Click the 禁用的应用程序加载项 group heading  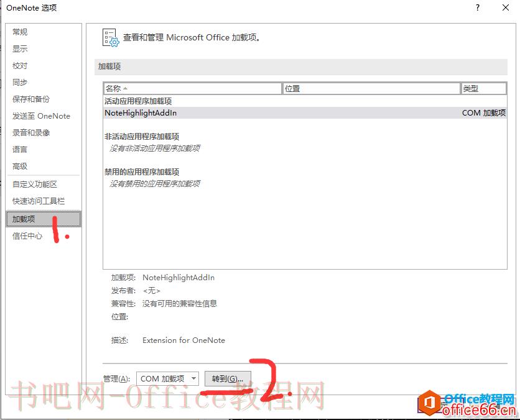pos(142,172)
